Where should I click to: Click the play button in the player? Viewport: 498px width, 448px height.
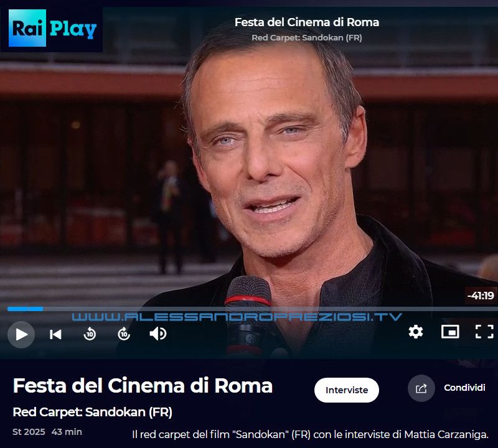click(21, 334)
